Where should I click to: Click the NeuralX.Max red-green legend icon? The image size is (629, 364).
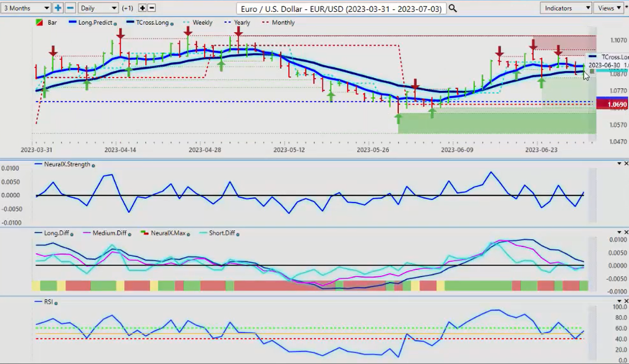tap(144, 233)
